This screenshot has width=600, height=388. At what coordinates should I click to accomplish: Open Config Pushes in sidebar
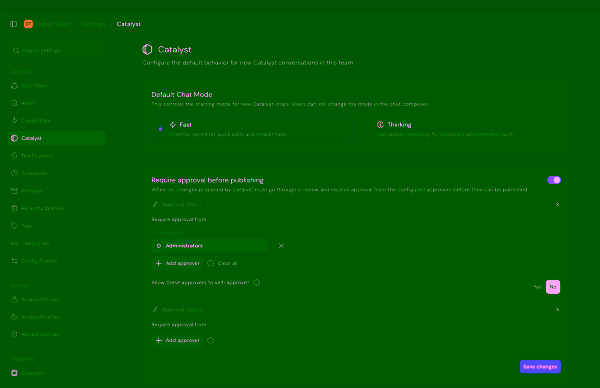[x=57, y=261]
